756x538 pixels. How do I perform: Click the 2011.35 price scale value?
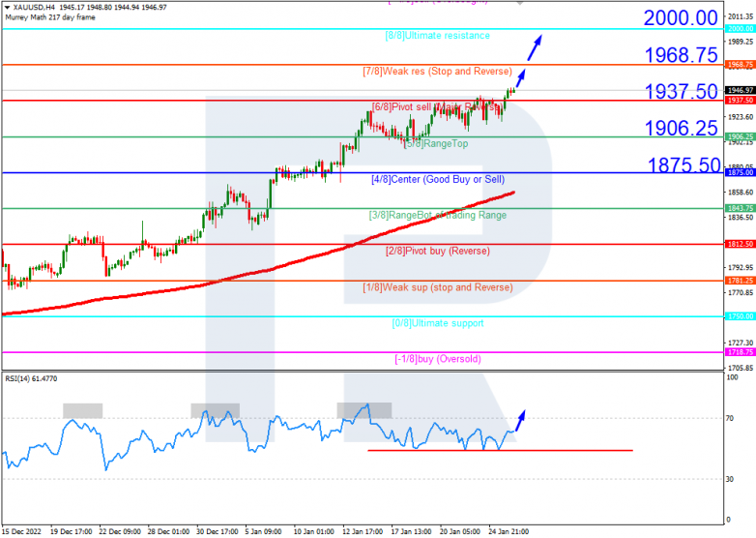[741, 16]
